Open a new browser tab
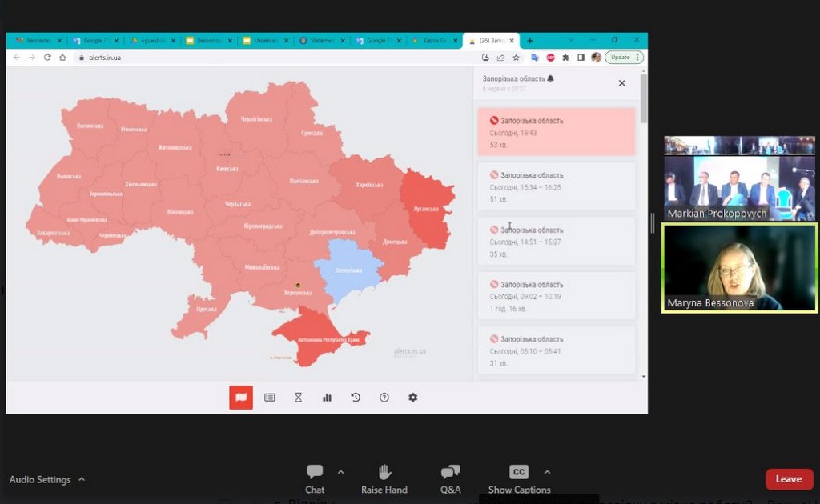The height and width of the screenshot is (504, 820). (530, 41)
